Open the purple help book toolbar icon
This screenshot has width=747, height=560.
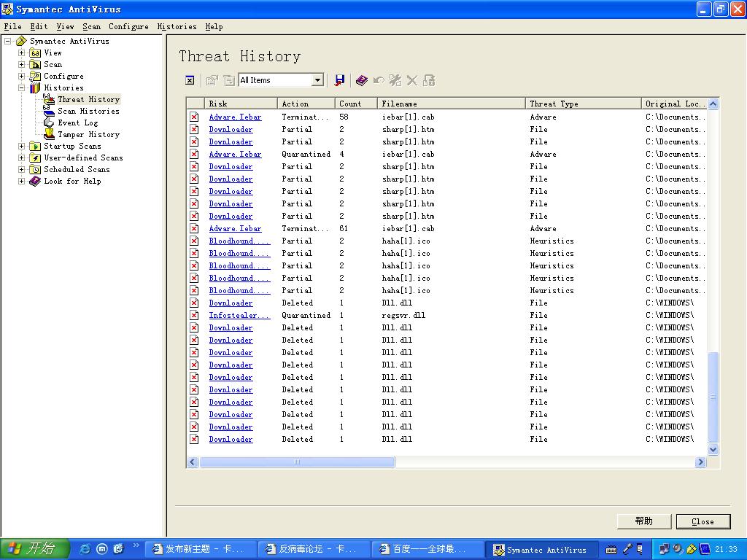point(362,80)
